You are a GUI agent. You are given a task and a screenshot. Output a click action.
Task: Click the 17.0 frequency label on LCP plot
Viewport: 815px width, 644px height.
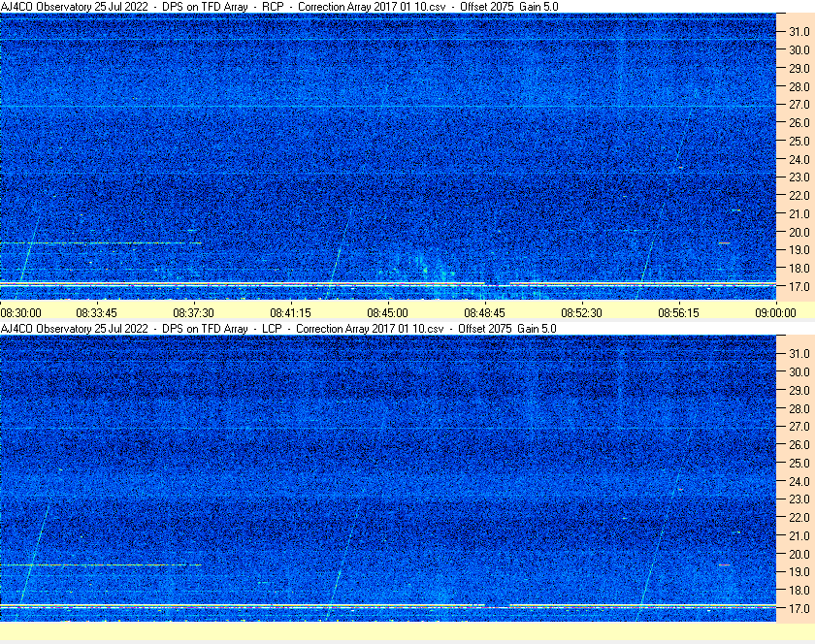tap(799, 608)
